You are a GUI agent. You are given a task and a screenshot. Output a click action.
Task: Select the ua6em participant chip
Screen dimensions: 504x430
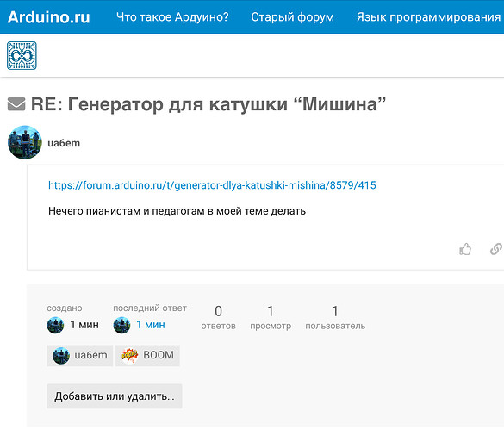(80, 355)
